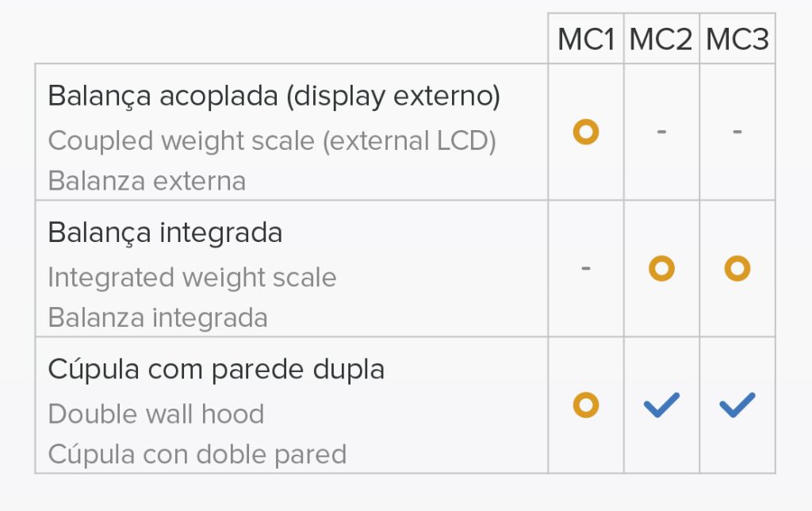Click the MC3 dash for Coupled weight scale

pyautogui.click(x=737, y=132)
